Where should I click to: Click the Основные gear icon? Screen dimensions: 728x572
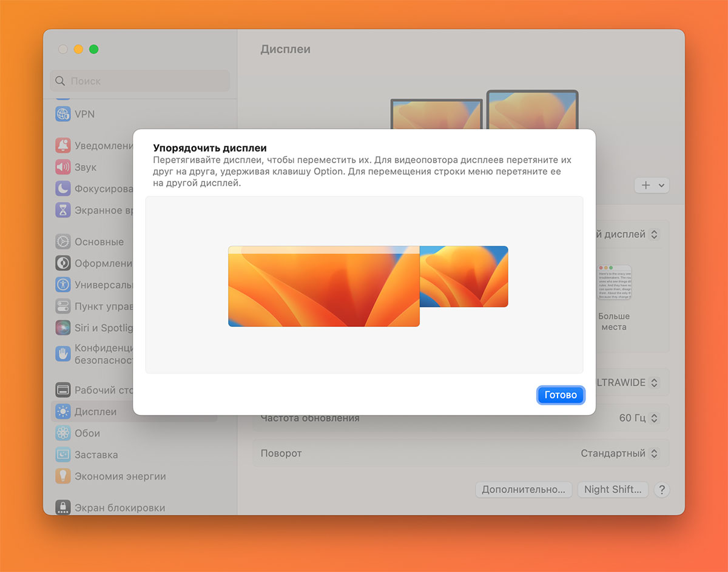63,241
